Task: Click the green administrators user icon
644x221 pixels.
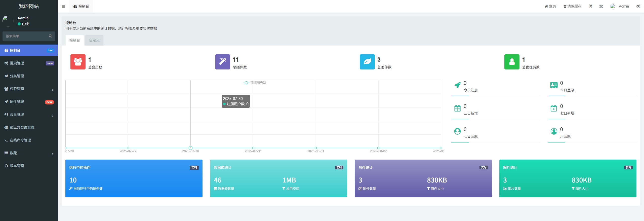Action: coord(512,62)
